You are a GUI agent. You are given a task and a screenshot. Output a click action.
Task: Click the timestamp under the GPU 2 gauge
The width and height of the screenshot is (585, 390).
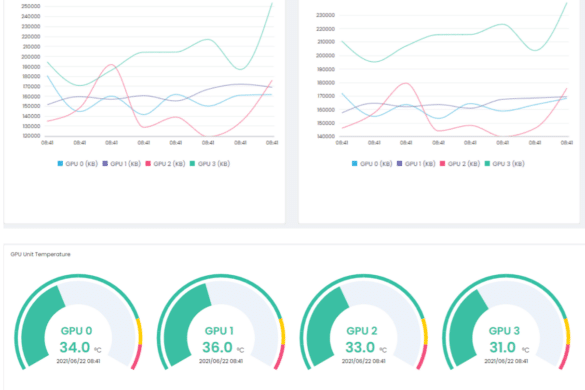pyautogui.click(x=364, y=361)
